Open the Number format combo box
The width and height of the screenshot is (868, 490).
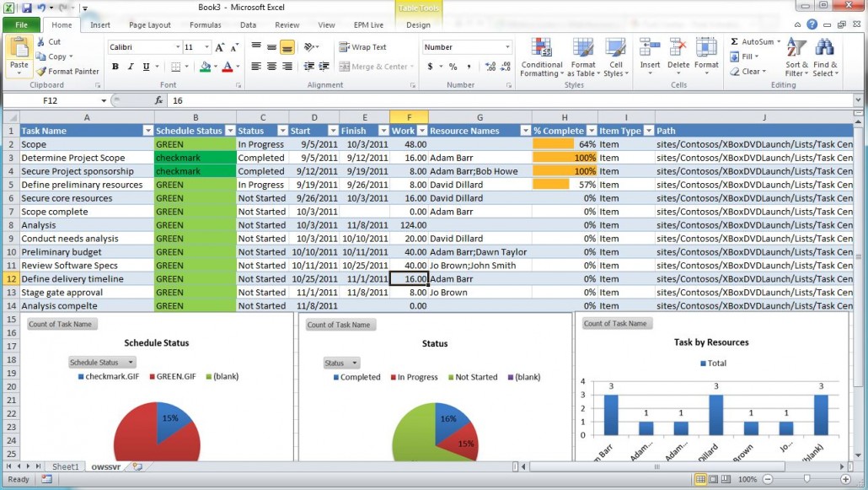click(x=467, y=47)
